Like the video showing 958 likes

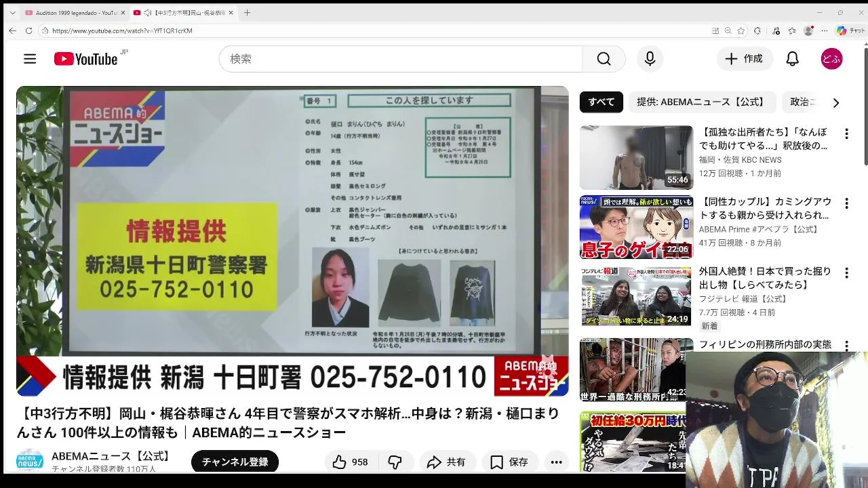(350, 462)
